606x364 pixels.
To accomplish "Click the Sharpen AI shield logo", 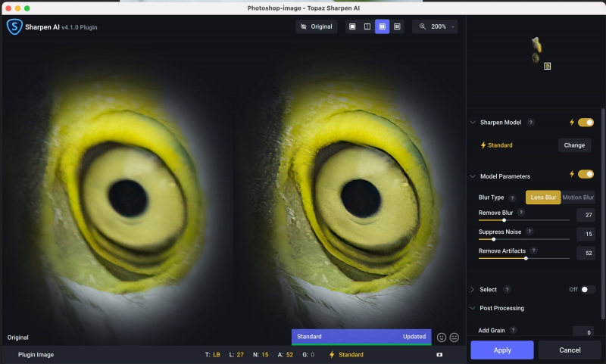I will point(14,26).
